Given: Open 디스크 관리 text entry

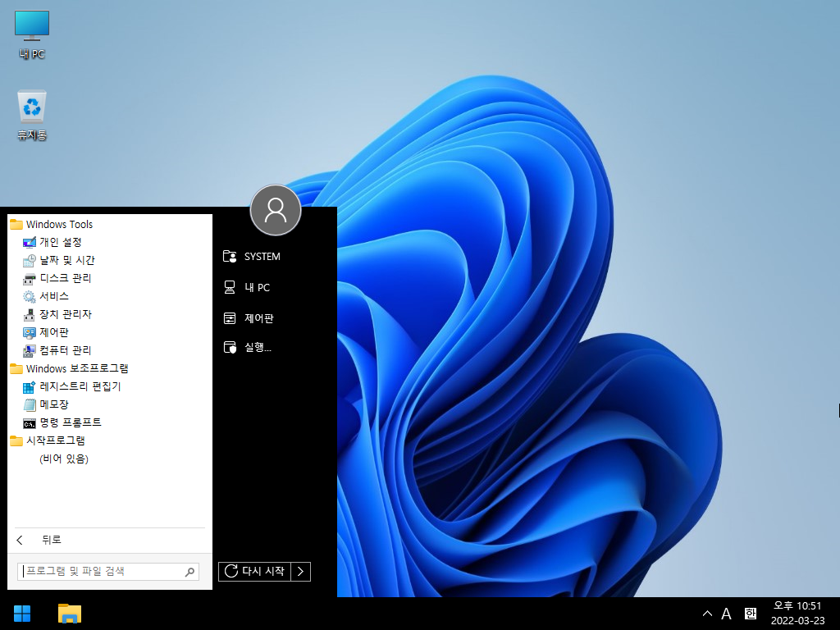Looking at the screenshot, I should 66,278.
